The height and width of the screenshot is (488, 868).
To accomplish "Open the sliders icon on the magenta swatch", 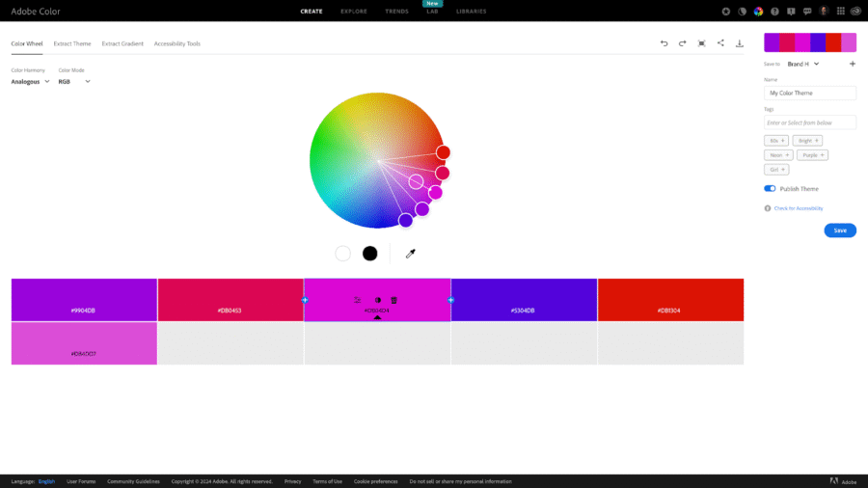I will (358, 300).
